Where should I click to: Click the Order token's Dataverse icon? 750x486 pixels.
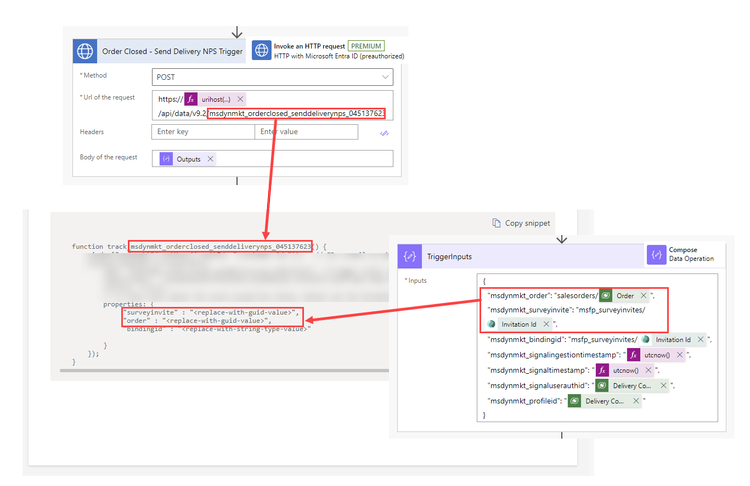[606, 296]
